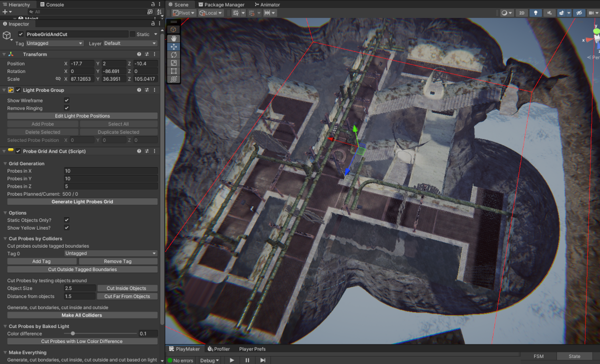This screenshot has height=364, width=600.
Task: Toggle scene effects layers icon
Action: click(561, 13)
